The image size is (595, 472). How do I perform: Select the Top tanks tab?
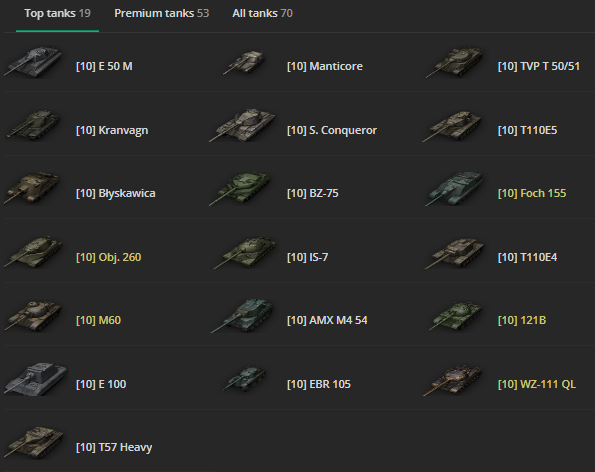click(58, 13)
